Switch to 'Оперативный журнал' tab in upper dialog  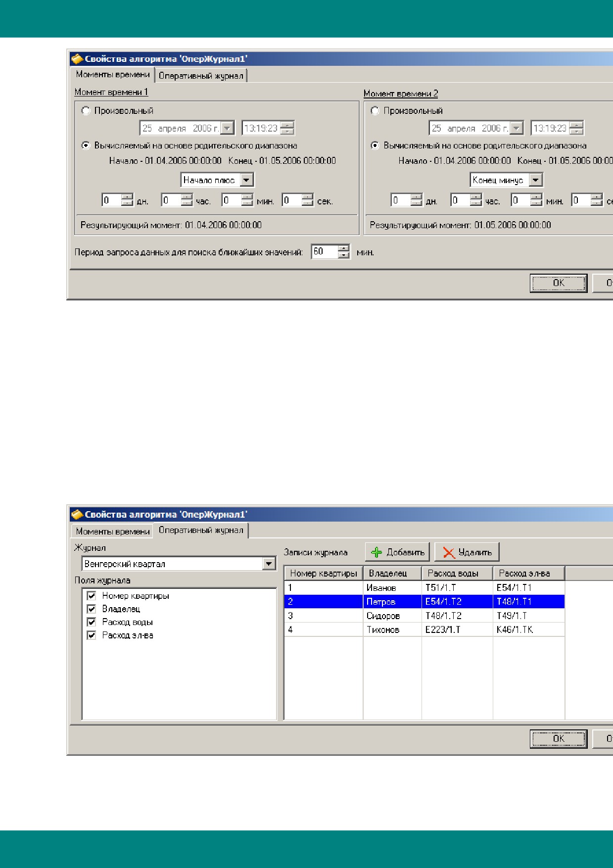tap(201, 76)
